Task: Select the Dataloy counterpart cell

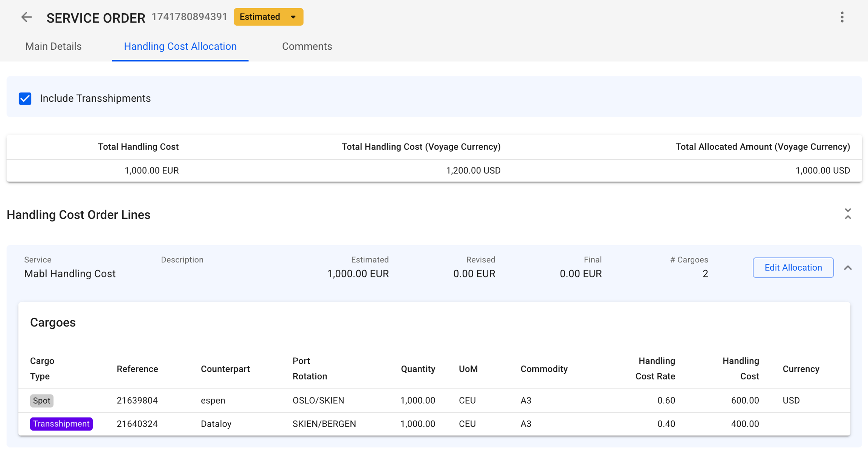Action: (216, 424)
